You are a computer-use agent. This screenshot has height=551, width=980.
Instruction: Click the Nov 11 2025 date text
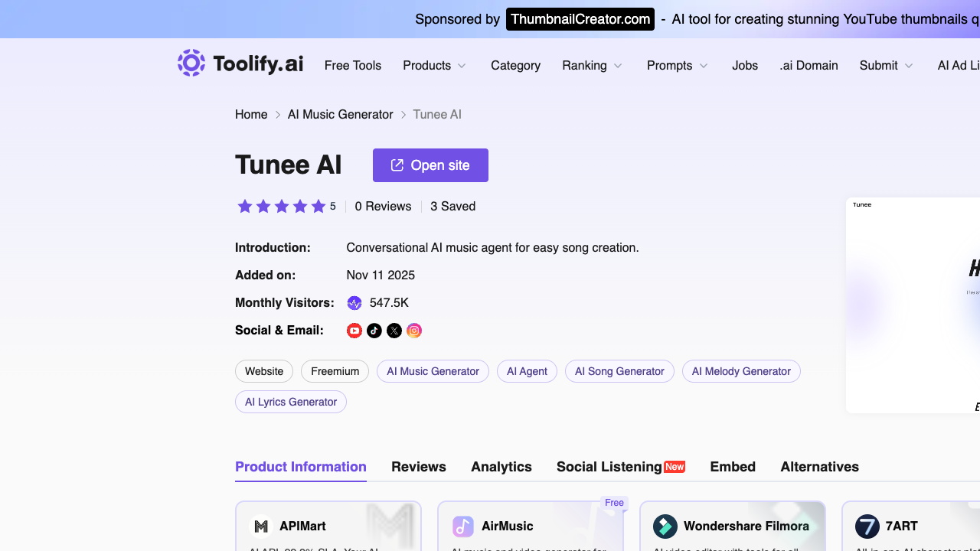381,275
